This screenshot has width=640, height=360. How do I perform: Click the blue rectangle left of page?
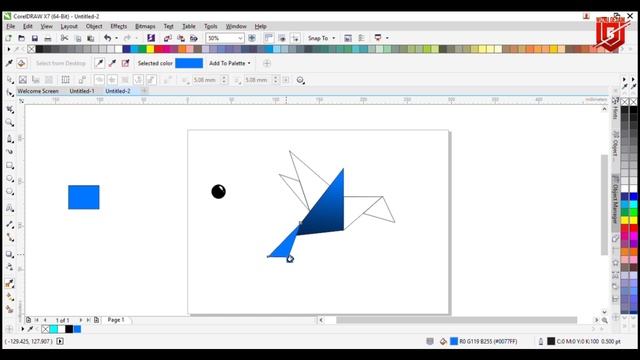[x=84, y=197]
